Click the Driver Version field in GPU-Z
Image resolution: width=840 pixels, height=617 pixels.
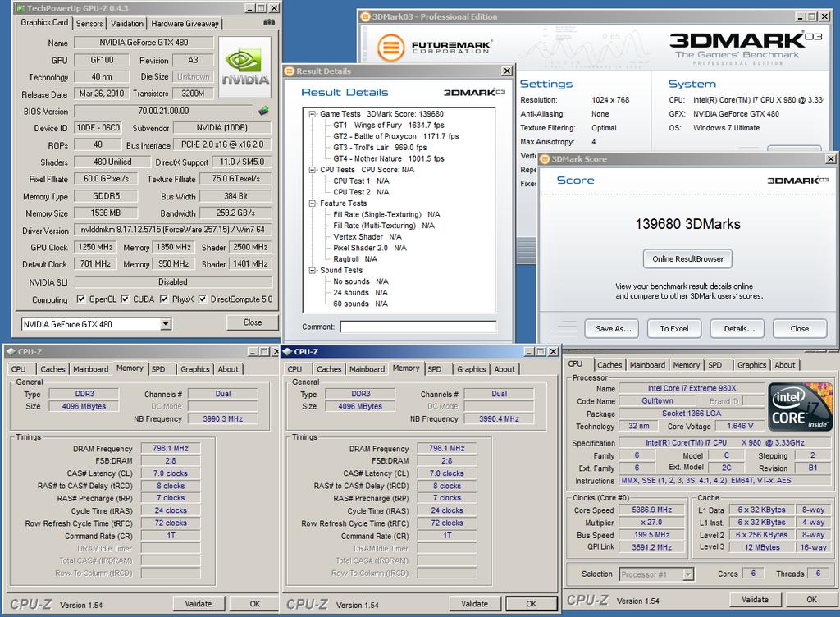(x=173, y=229)
